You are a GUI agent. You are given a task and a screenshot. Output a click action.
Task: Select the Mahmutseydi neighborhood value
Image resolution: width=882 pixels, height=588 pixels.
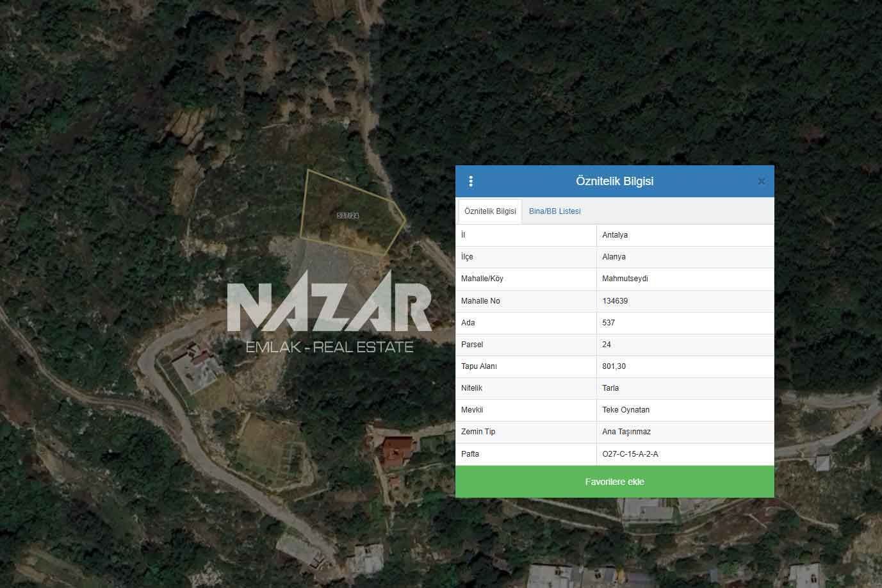[625, 279]
